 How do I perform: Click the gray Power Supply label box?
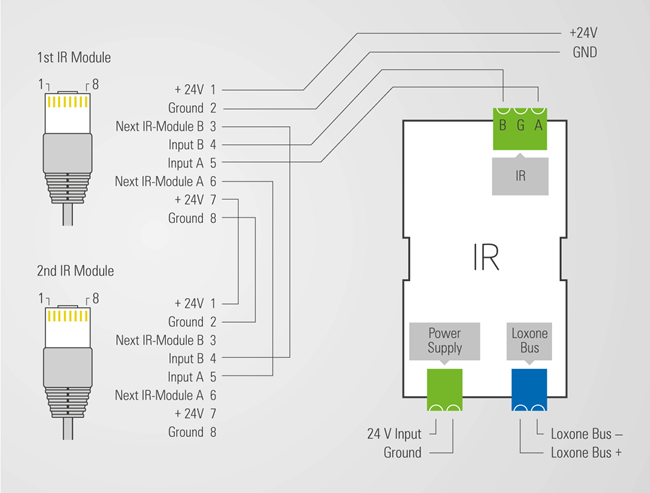click(444, 340)
